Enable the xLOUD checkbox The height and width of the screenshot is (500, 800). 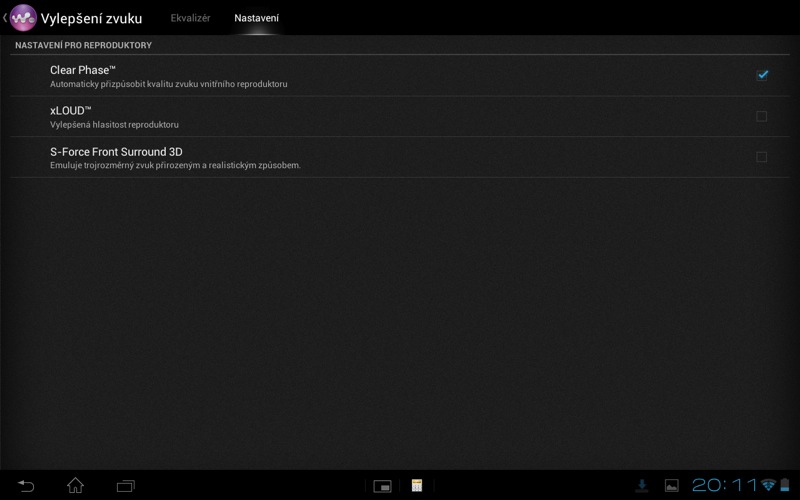(761, 116)
